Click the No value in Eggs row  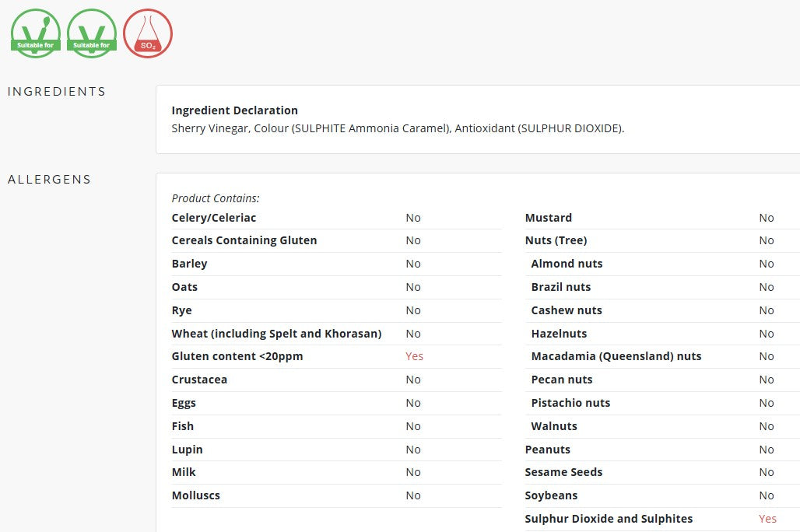[413, 403]
